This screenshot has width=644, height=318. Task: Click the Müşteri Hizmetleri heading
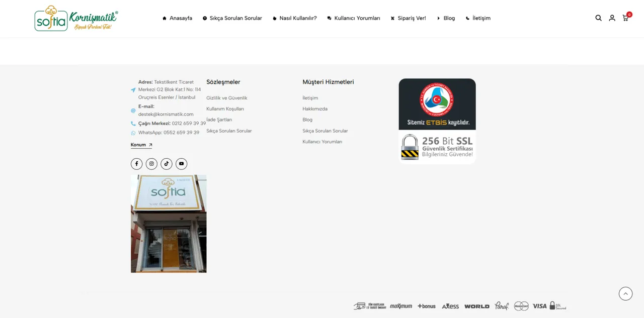click(329, 82)
